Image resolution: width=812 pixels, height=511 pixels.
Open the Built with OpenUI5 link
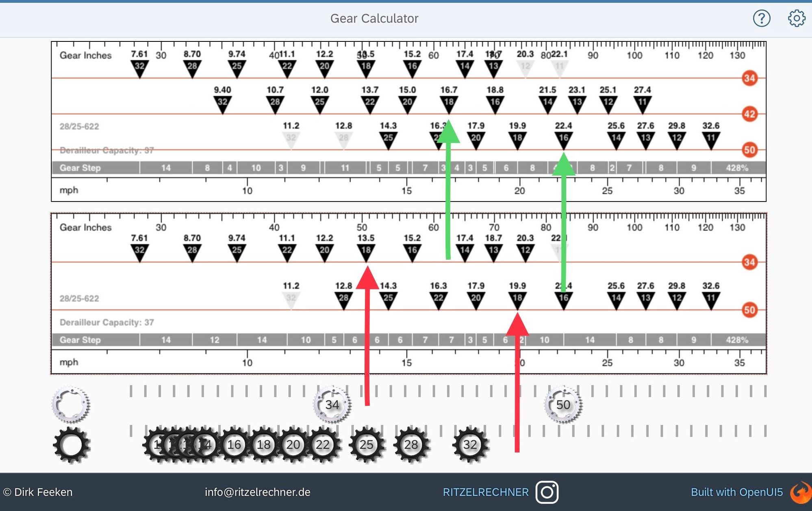pos(736,492)
